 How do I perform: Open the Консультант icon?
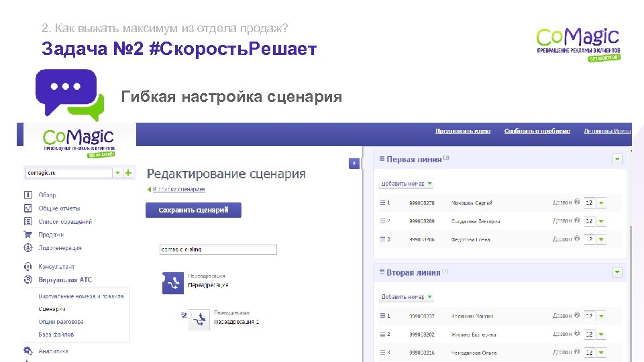point(28,267)
